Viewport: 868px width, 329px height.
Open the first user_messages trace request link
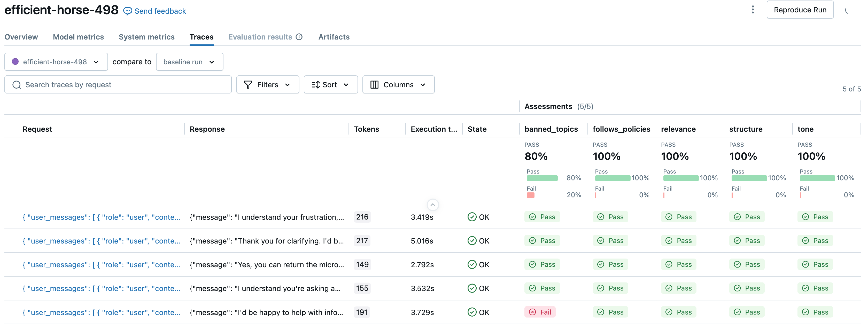[101, 217]
